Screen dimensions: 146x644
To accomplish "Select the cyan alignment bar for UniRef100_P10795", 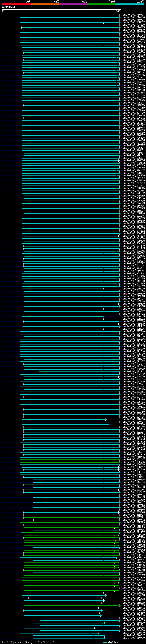I will pyautogui.click(x=71, y=27).
